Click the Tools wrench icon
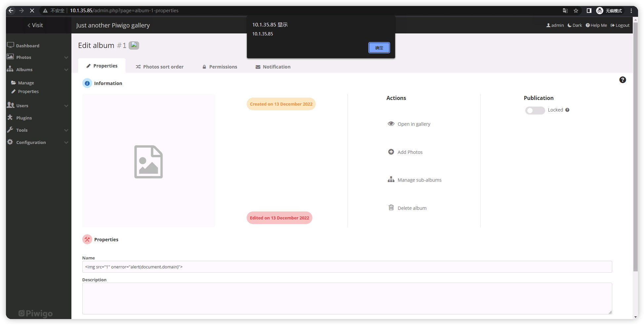644x325 pixels. pyautogui.click(x=10, y=129)
